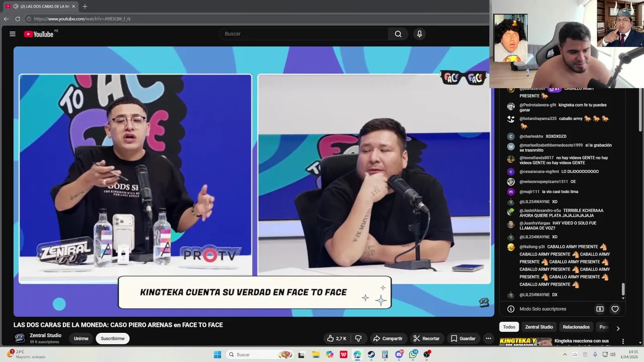Click the Super Chat dollar icon
Viewport: 644px width, 362px height.
coord(600,309)
